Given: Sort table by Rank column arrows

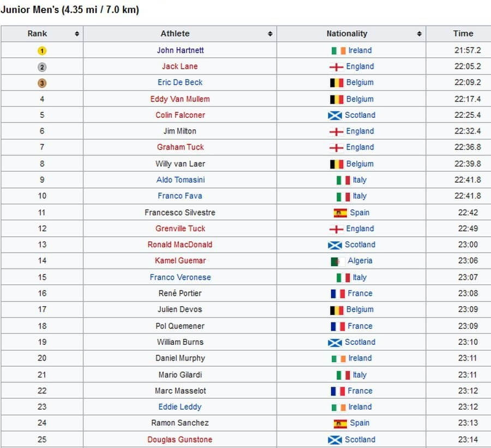Looking at the screenshot, I should point(77,33).
